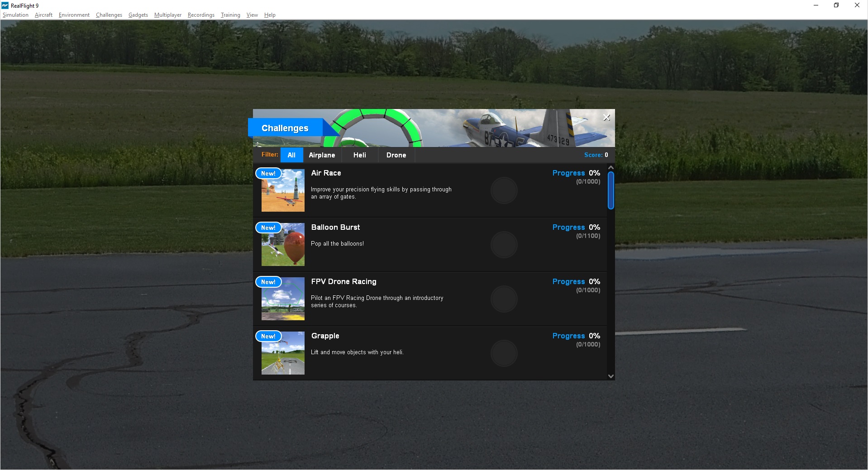The height and width of the screenshot is (470, 868).
Task: Open the Environment menu
Action: pyautogui.click(x=74, y=14)
